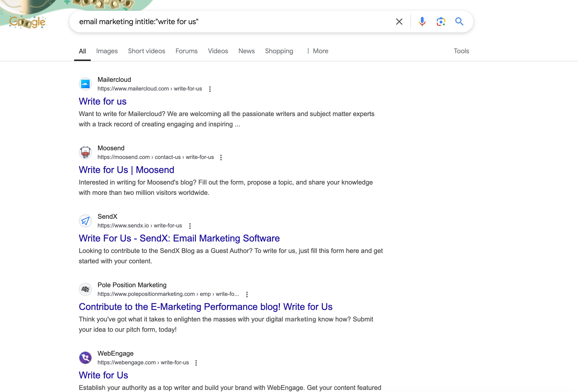Open the three-dot menu for the SendX result
This screenshot has width=578, height=392.
tap(190, 226)
